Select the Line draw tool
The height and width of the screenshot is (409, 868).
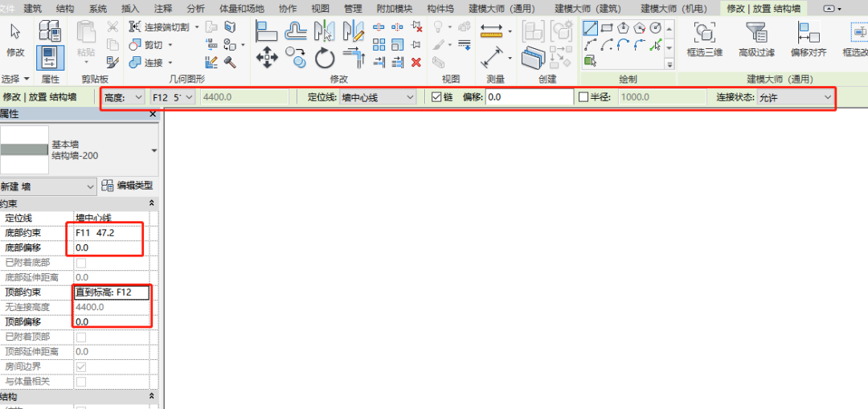tap(591, 27)
